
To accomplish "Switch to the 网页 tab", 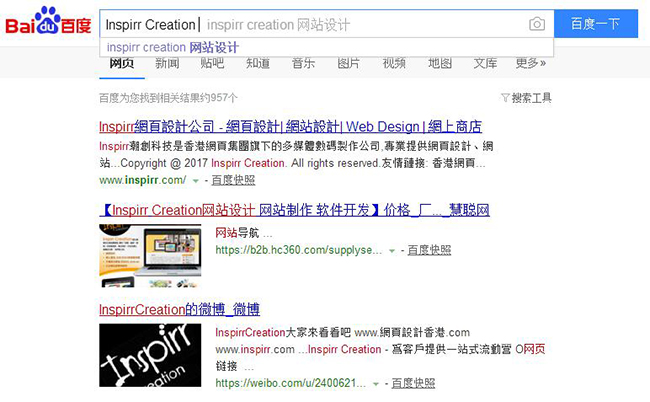I will click(x=121, y=63).
